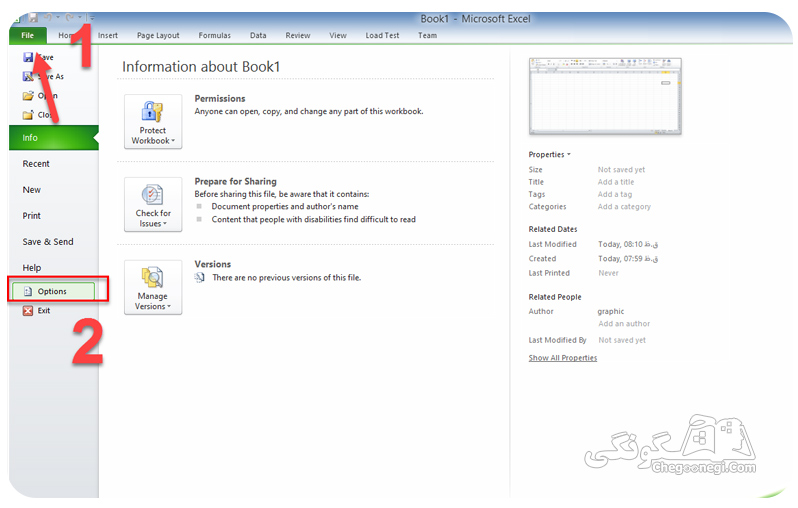Switch to the Formulas tab
Image resolution: width=798 pixels, height=508 pixels.
coord(214,35)
